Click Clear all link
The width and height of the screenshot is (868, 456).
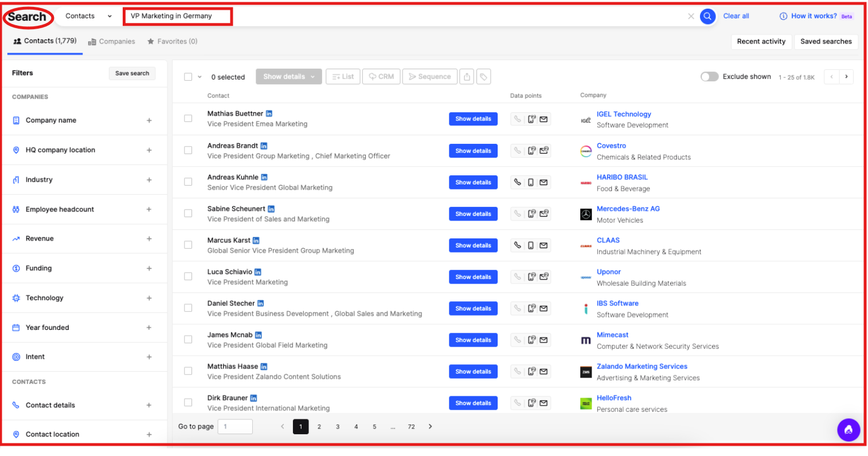coord(736,16)
